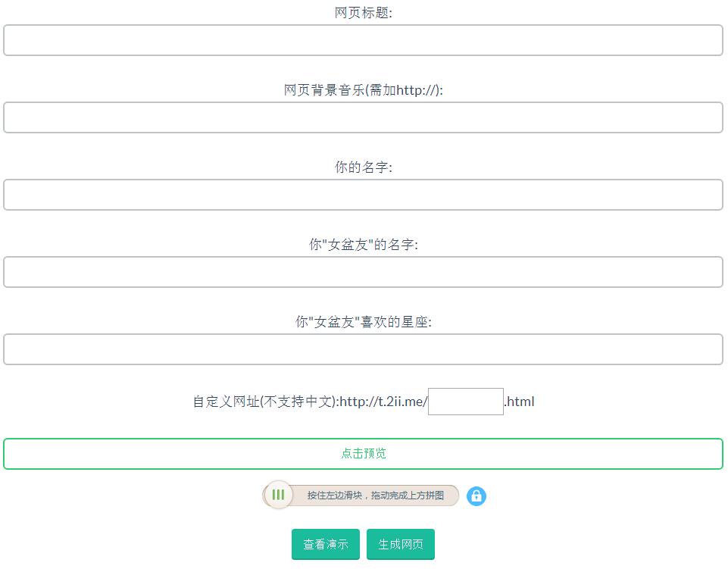Viewport: 728px width, 569px height.
Task: Click the .html suffix text
Action: pos(520,402)
